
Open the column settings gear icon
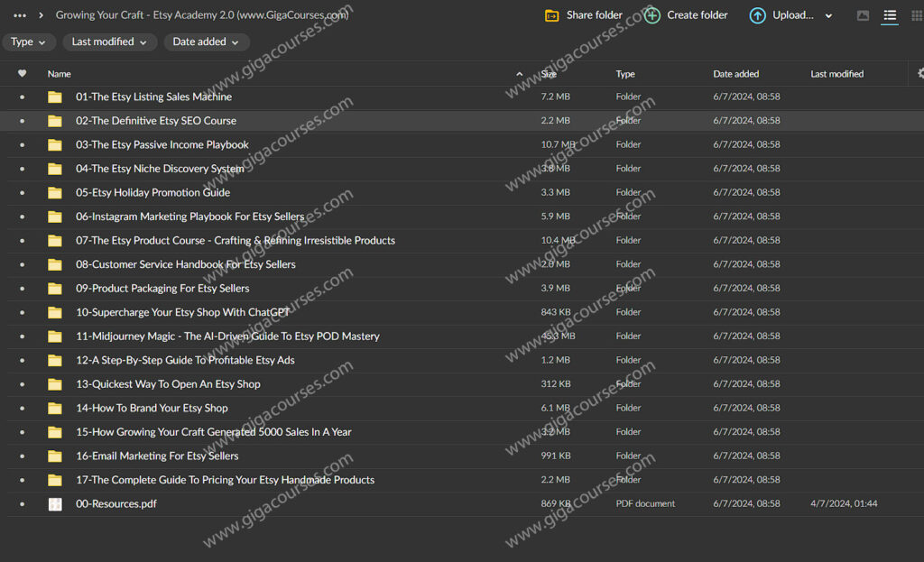click(x=920, y=73)
